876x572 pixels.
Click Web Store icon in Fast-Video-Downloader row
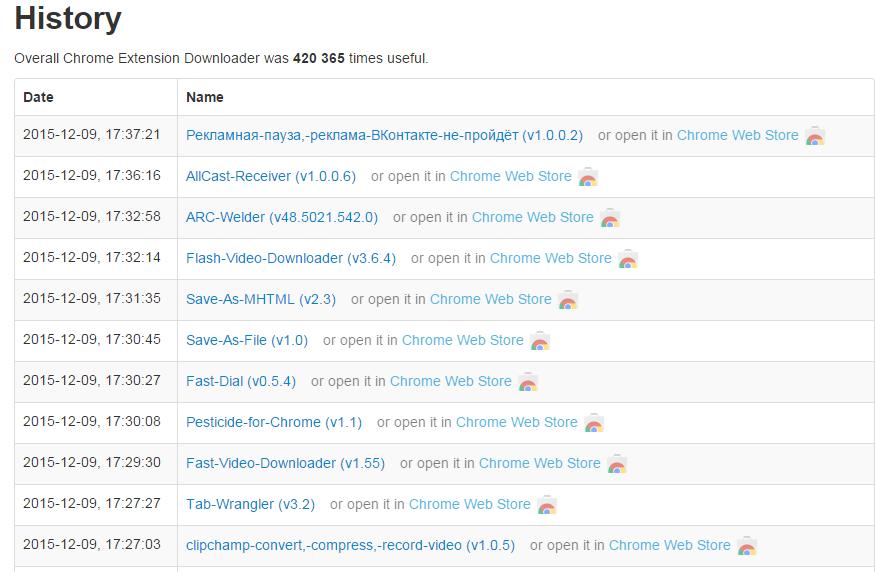[617, 464]
